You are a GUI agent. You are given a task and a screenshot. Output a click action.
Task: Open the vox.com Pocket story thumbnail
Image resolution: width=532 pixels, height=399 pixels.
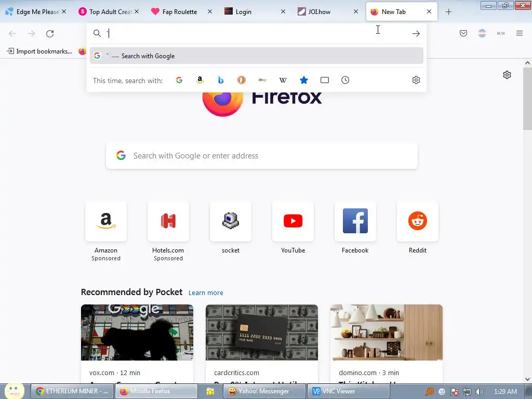pos(137,332)
